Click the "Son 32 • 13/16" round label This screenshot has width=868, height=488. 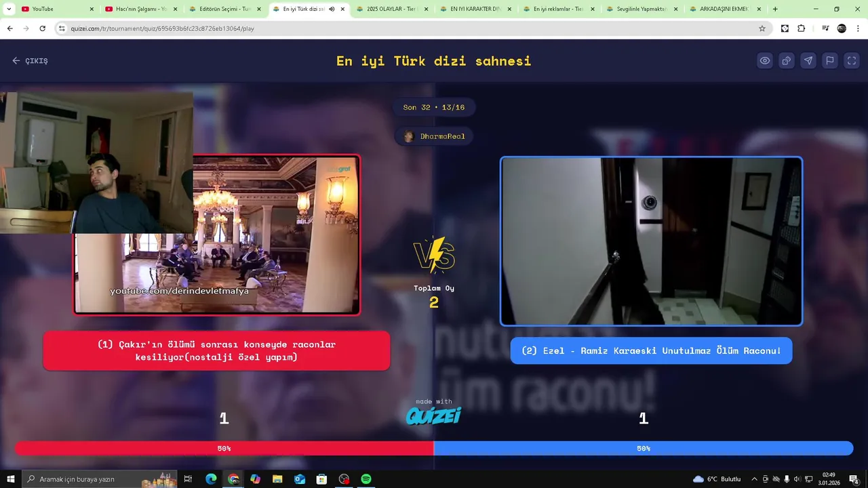click(434, 107)
